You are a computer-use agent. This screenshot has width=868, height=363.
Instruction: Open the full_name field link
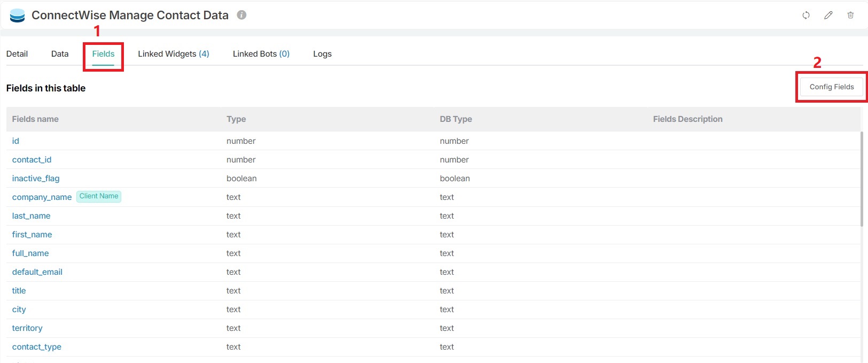(30, 253)
